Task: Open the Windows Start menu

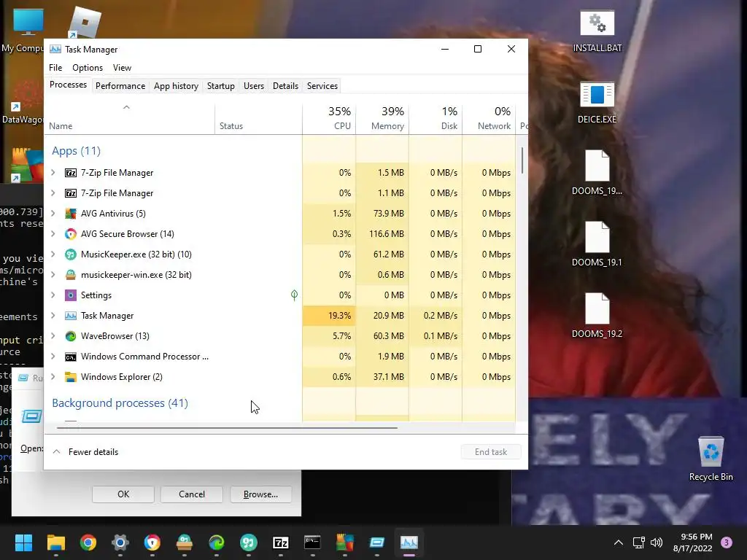Action: [x=23, y=542]
